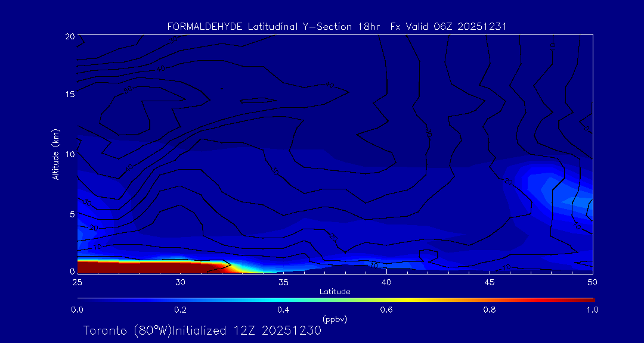The width and height of the screenshot is (644, 343).
Task: Click the 35 latitude tick label
Action: 283,282
